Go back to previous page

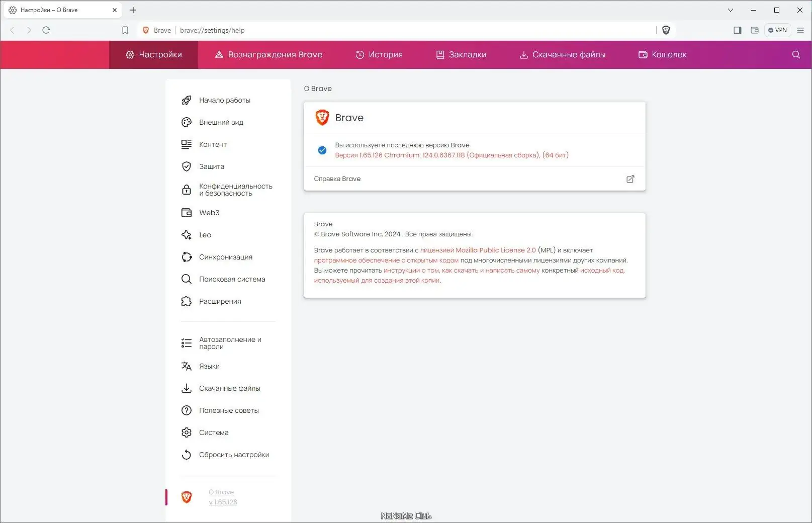click(x=13, y=30)
